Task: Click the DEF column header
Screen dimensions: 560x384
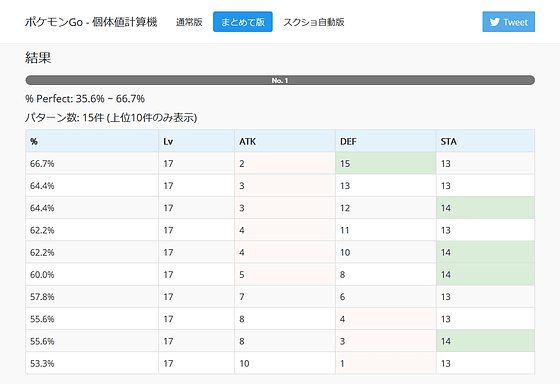Action: 386,141
